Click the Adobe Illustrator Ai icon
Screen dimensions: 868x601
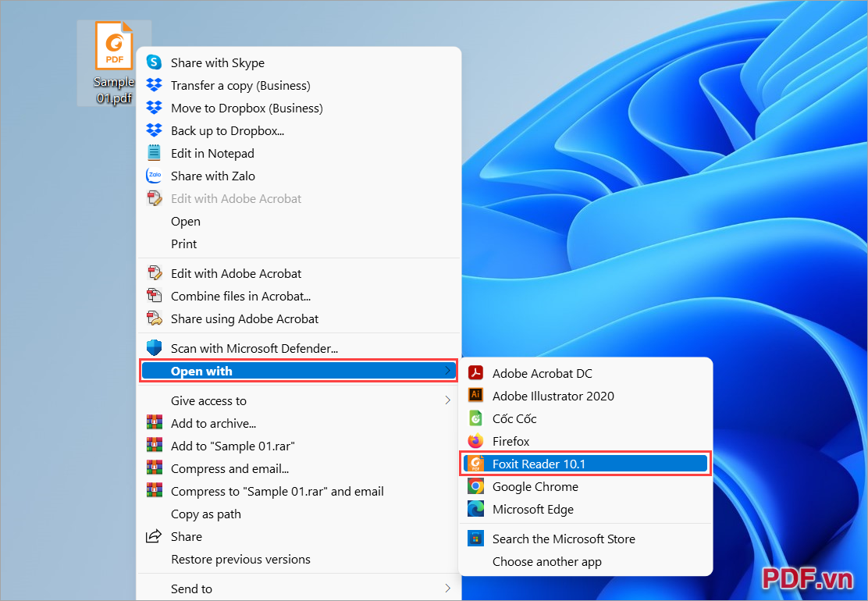point(475,395)
